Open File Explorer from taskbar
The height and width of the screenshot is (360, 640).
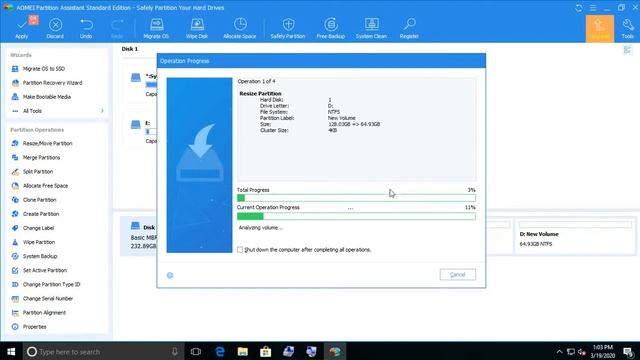pyautogui.click(x=243, y=351)
